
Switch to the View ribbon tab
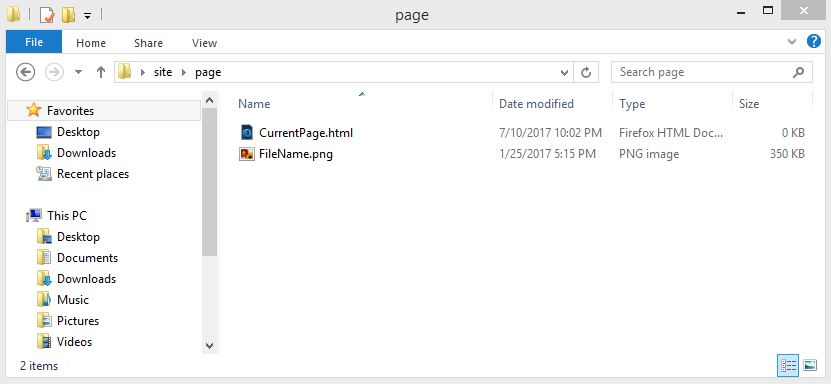tap(204, 43)
